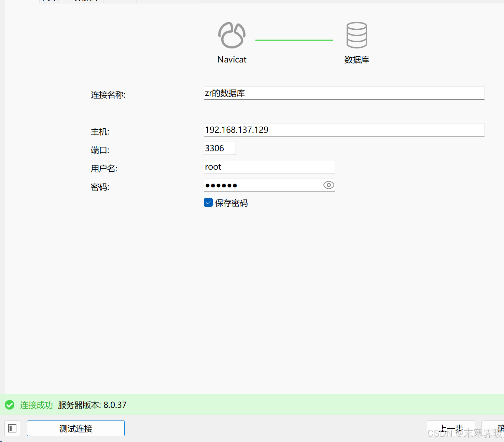Viewport: 504px width, 442px height.
Task: Click the 端口 port field
Action: 220,148
